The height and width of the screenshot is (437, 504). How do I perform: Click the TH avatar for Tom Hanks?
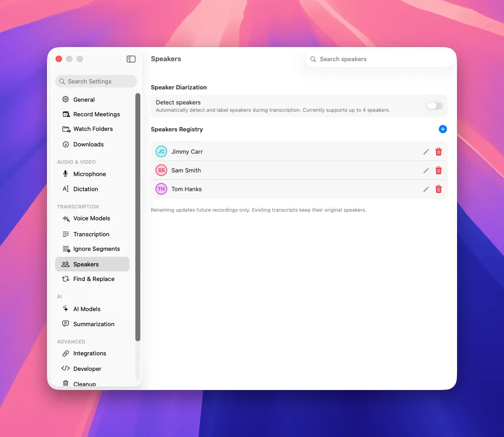[161, 188]
